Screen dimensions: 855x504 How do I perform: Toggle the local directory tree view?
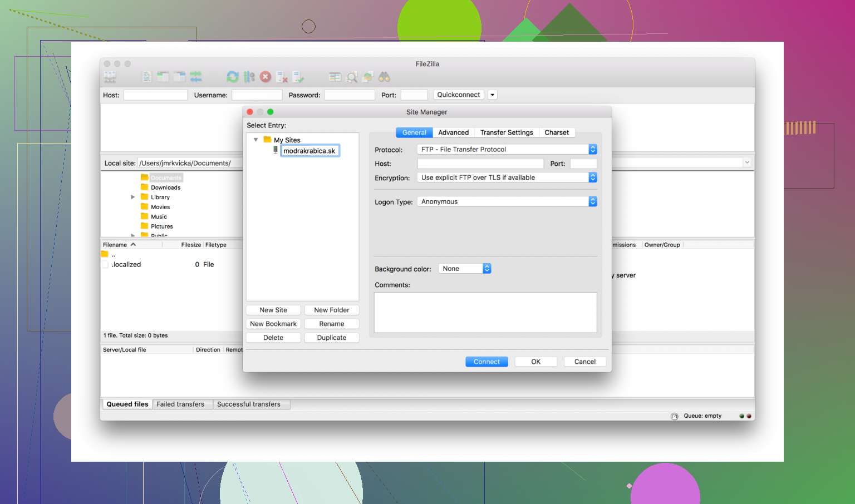(x=163, y=76)
